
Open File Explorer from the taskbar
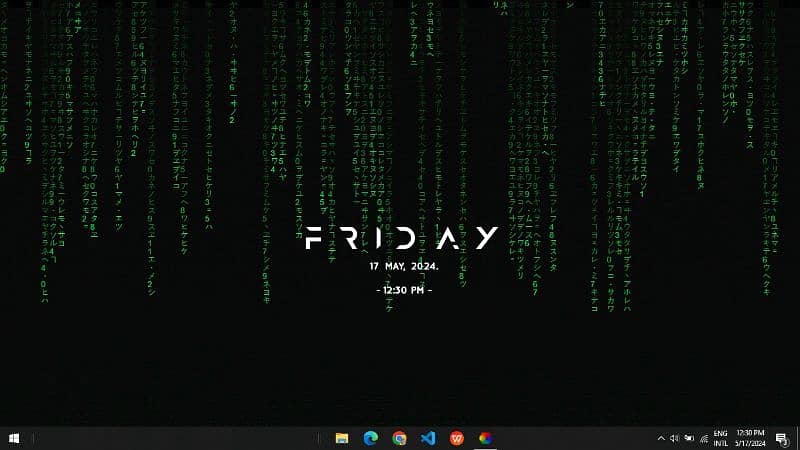(x=342, y=438)
